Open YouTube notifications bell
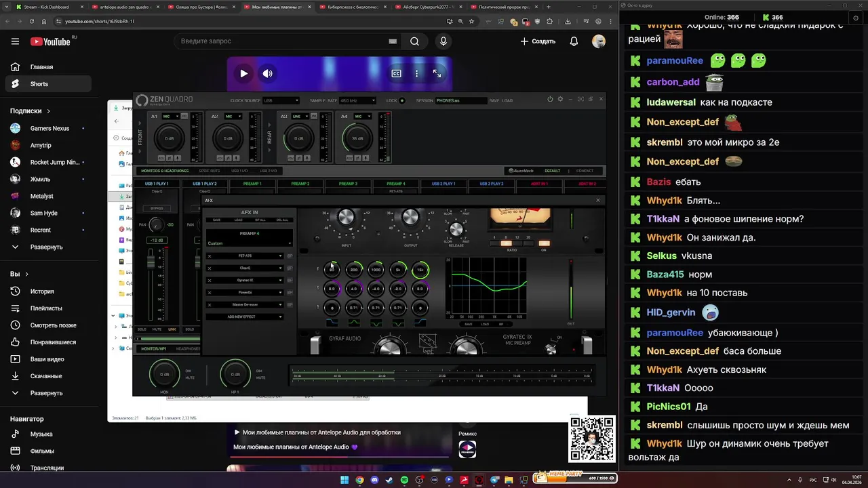 [x=574, y=41]
